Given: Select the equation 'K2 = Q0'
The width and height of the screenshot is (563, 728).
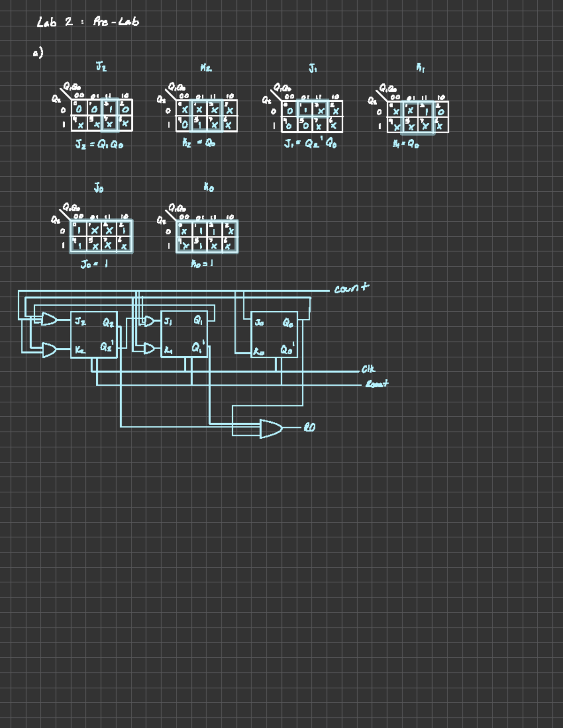Looking at the screenshot, I should [199, 143].
